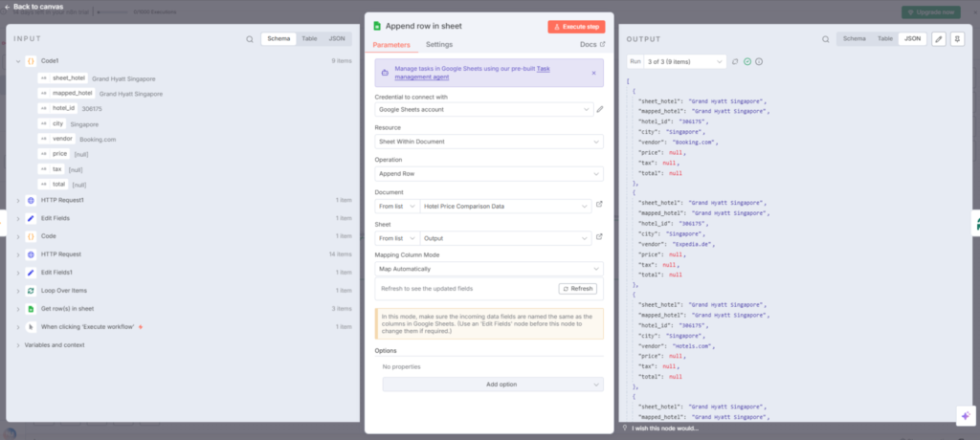The image size is (980, 440).
Task: Open the Document external link icon
Action: [x=599, y=205]
